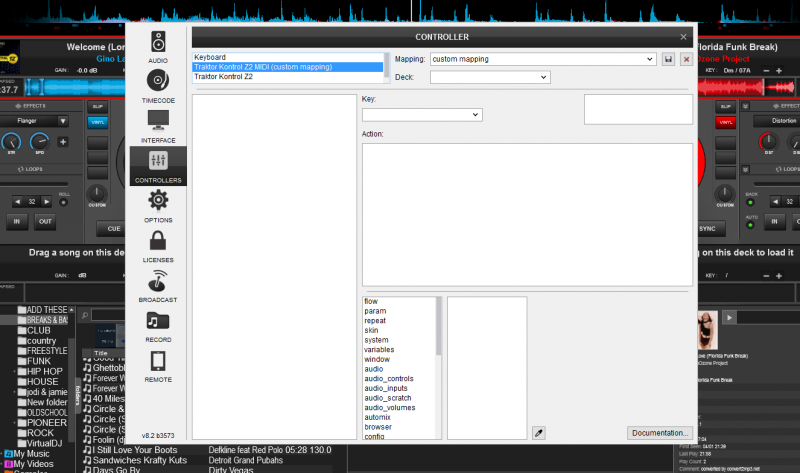This screenshot has height=473, width=800.
Task: Open the Mapping dropdown
Action: click(543, 59)
